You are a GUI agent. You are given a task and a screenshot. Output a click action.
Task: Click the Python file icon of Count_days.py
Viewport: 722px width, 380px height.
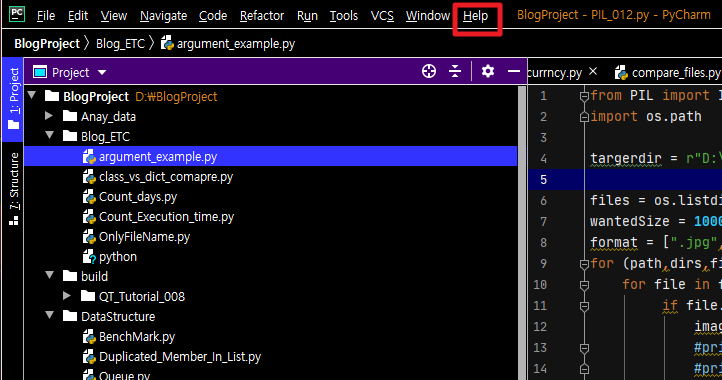click(89, 197)
